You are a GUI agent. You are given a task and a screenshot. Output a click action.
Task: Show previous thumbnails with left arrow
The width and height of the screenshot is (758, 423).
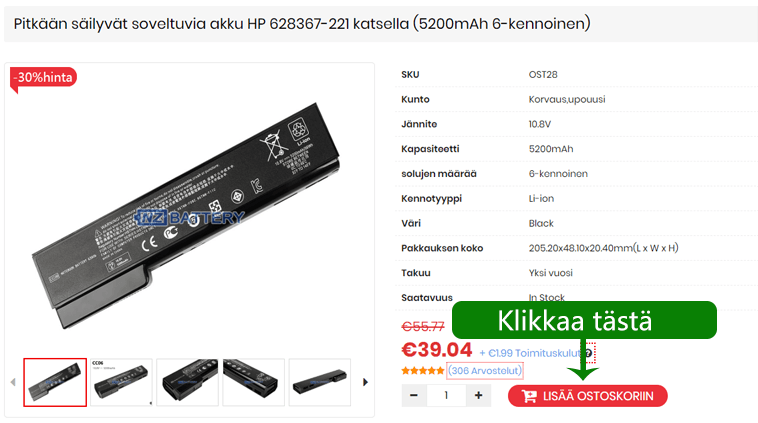[x=13, y=382]
